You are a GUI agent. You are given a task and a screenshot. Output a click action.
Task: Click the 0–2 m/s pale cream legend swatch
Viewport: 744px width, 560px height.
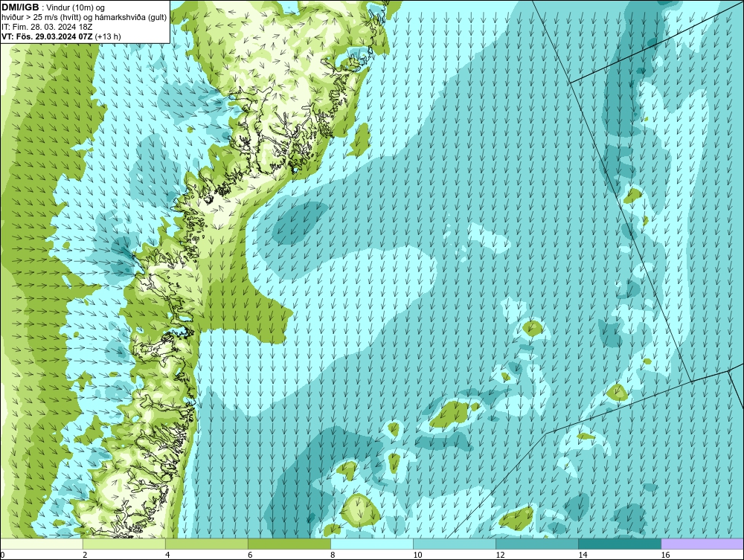point(41,544)
